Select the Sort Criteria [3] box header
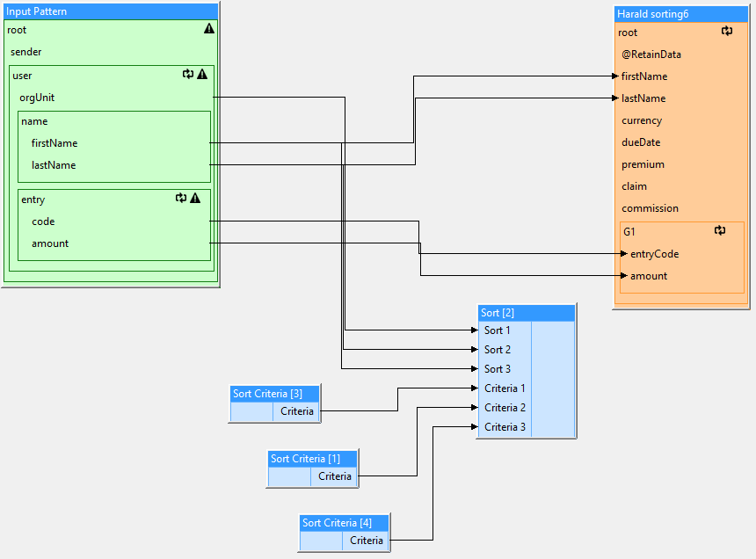 coord(274,393)
